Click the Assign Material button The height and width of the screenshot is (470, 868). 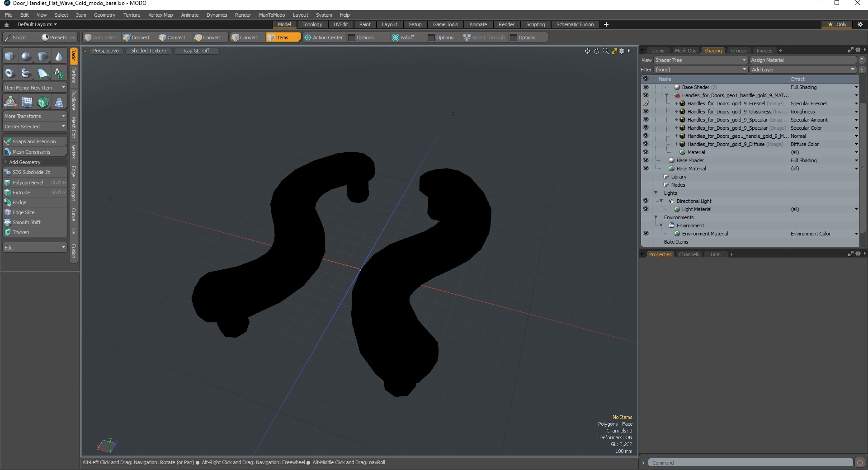pos(803,60)
